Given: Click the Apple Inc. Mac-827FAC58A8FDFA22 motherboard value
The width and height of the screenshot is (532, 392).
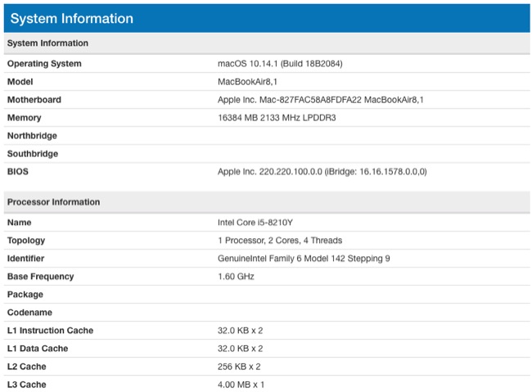Looking at the screenshot, I should pyautogui.click(x=320, y=100).
